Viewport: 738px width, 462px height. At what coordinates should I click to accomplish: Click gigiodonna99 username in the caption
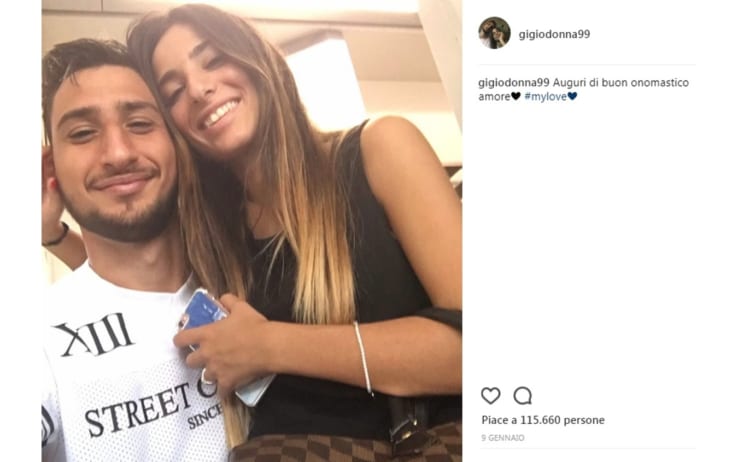(513, 82)
